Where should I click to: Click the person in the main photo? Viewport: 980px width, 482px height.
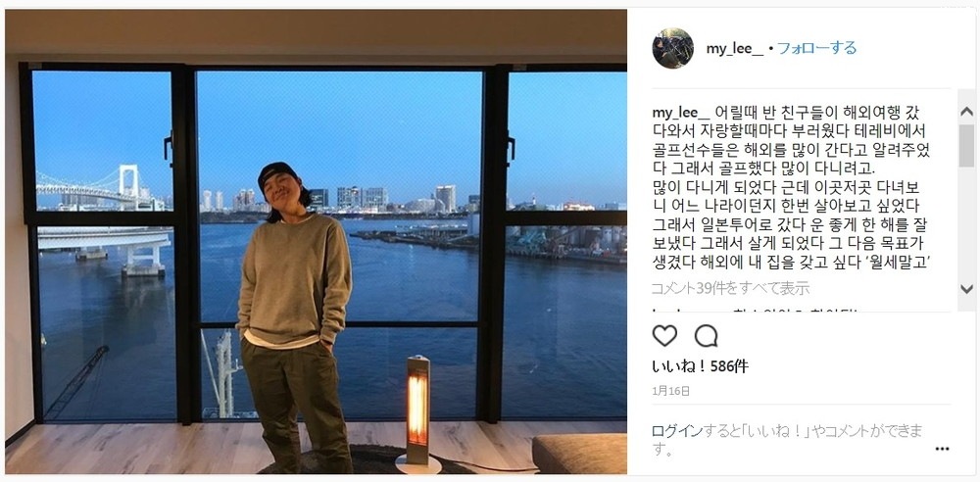[x=294, y=315]
